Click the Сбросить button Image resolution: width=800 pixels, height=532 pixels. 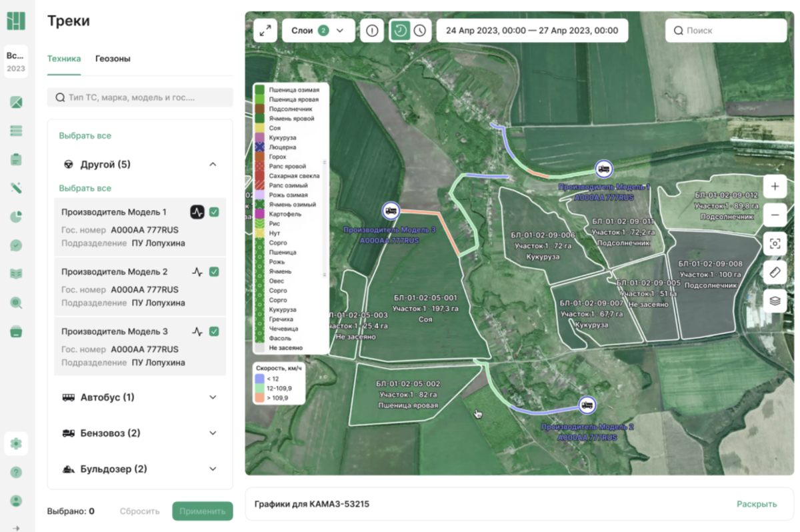pos(140,511)
